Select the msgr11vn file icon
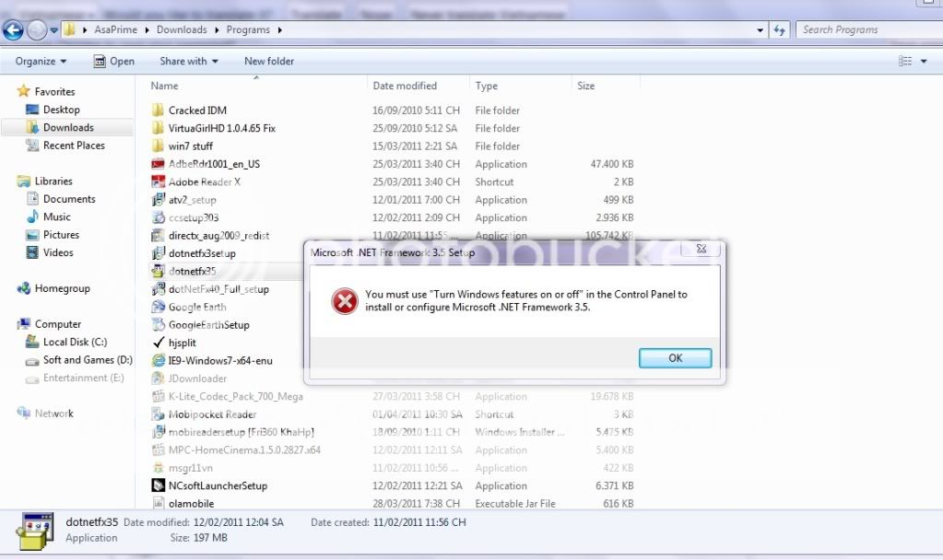This screenshot has width=943, height=560. (x=158, y=468)
